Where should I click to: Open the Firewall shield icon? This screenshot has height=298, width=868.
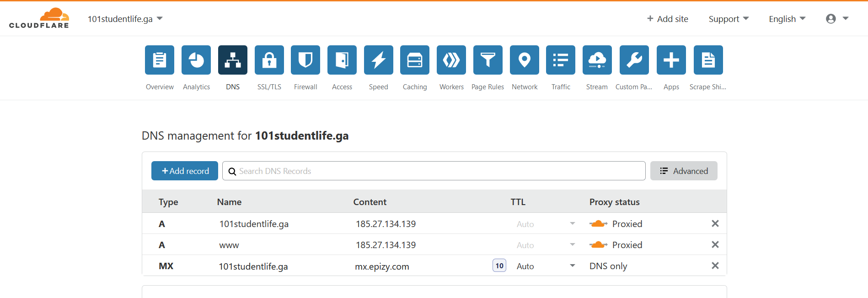point(305,60)
